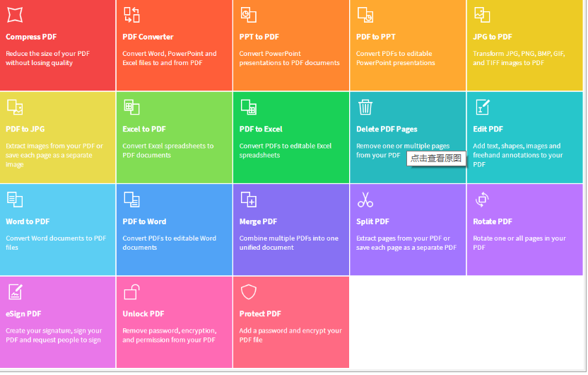Open the JPG to PDF title link

tap(493, 37)
